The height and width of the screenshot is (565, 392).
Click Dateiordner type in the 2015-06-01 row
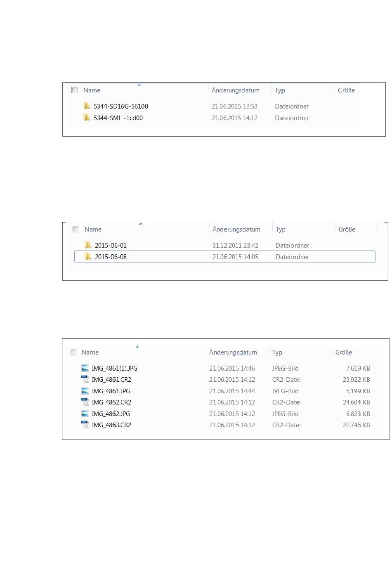point(293,246)
